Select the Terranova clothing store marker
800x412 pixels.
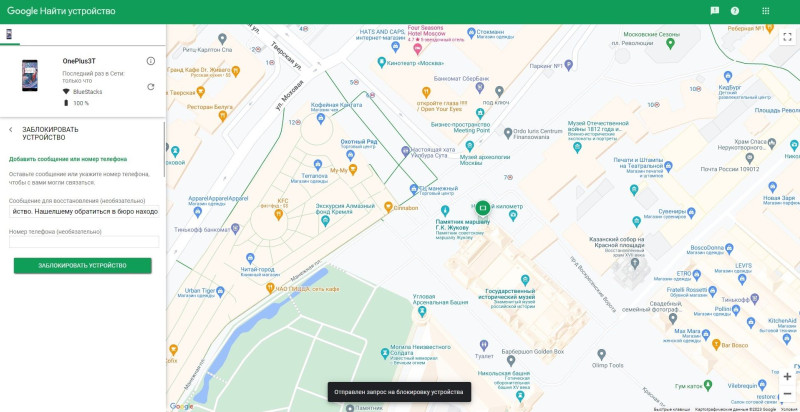pos(317,164)
